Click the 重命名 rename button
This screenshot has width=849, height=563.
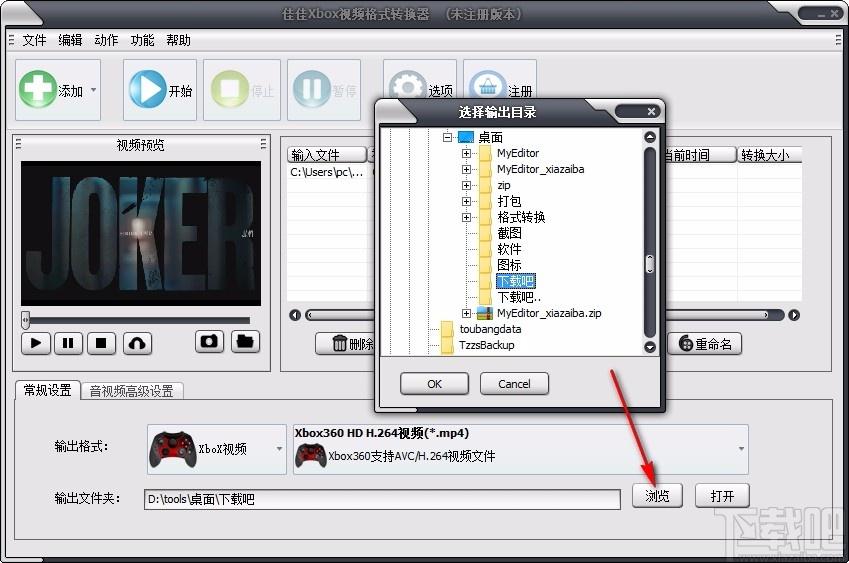click(704, 344)
